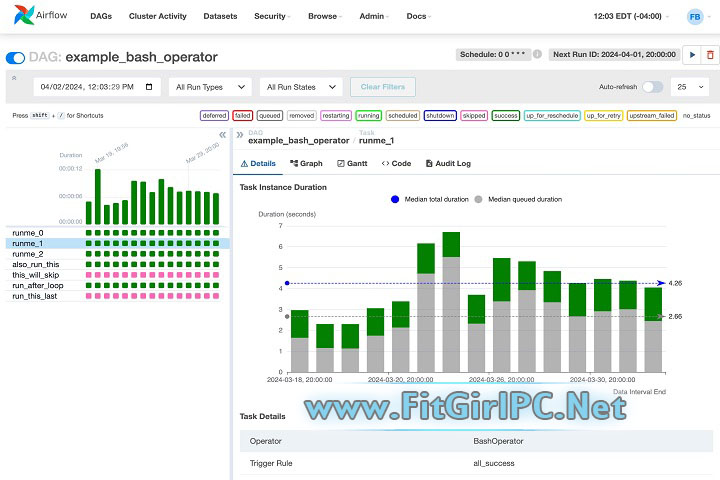This screenshot has height=480, width=720.
Task: Enable the Auto-refresh switch
Action: coord(652,87)
